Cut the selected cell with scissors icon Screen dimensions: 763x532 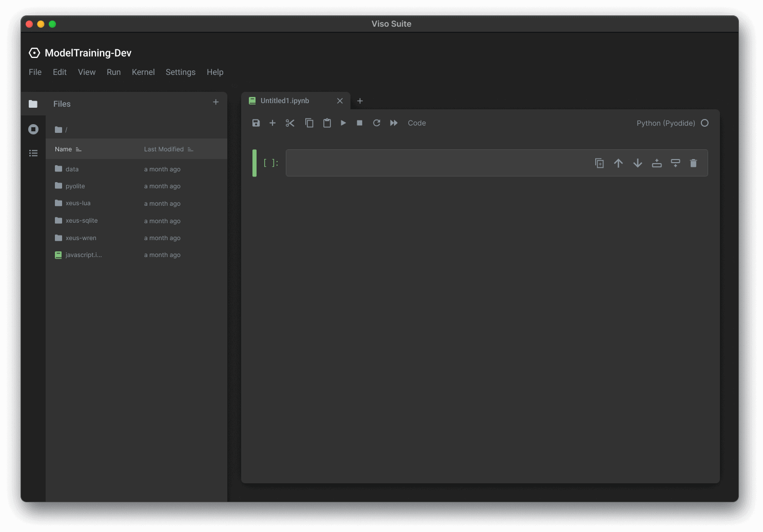point(290,123)
